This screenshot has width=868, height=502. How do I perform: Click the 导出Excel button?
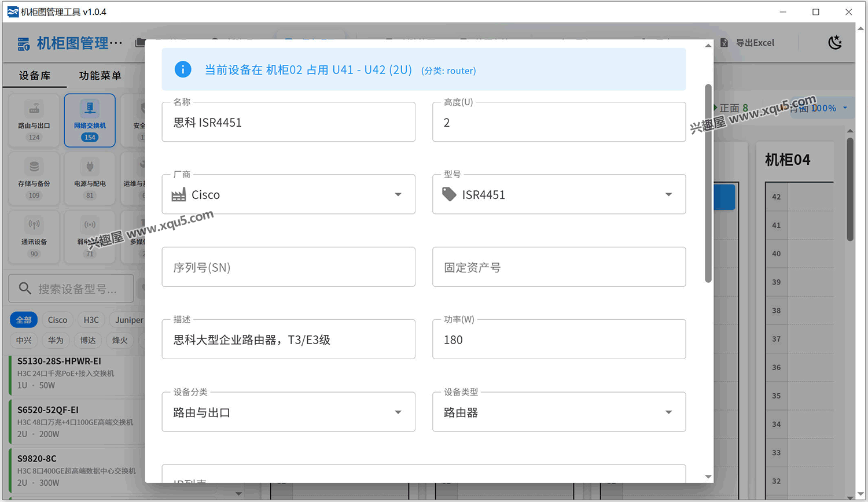pyautogui.click(x=748, y=43)
